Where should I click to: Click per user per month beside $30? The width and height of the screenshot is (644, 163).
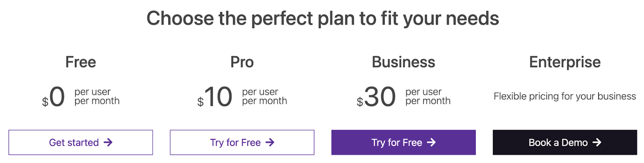[x=428, y=97]
